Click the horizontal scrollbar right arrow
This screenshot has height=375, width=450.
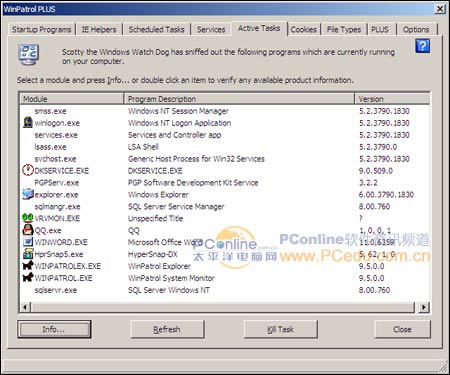click(x=424, y=307)
